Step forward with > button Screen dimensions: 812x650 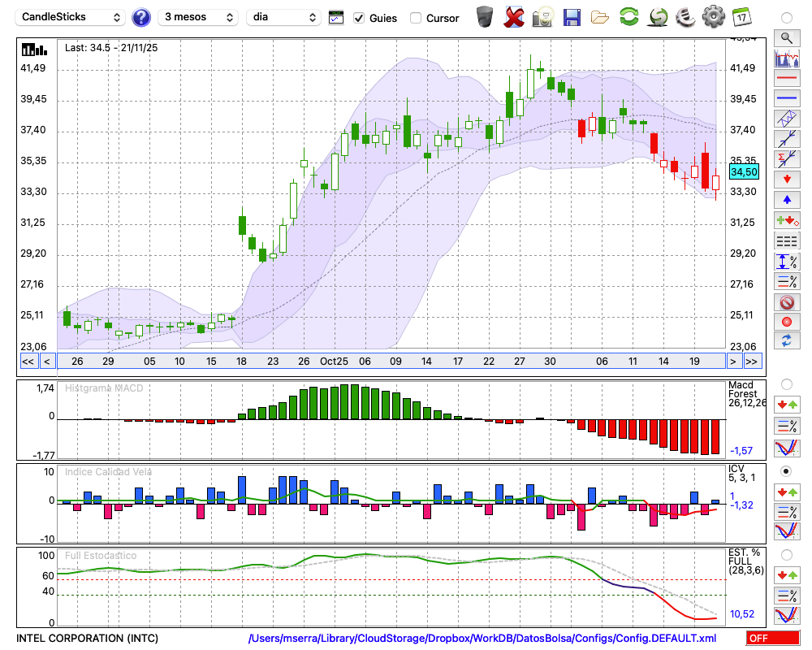[x=732, y=362]
